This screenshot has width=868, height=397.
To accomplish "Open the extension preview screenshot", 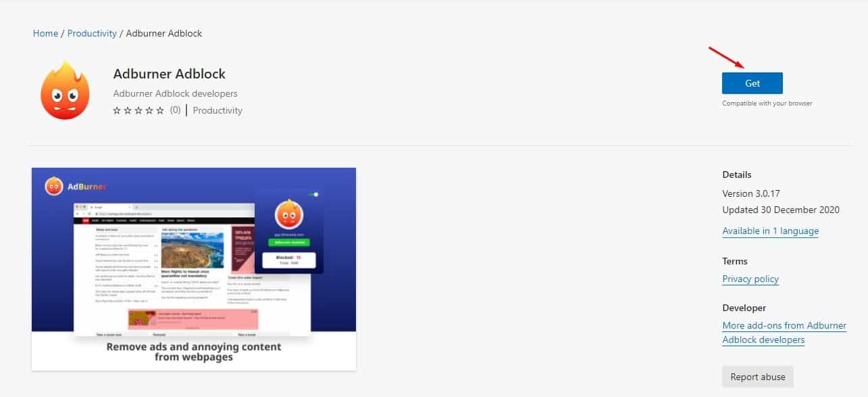I will [x=194, y=269].
